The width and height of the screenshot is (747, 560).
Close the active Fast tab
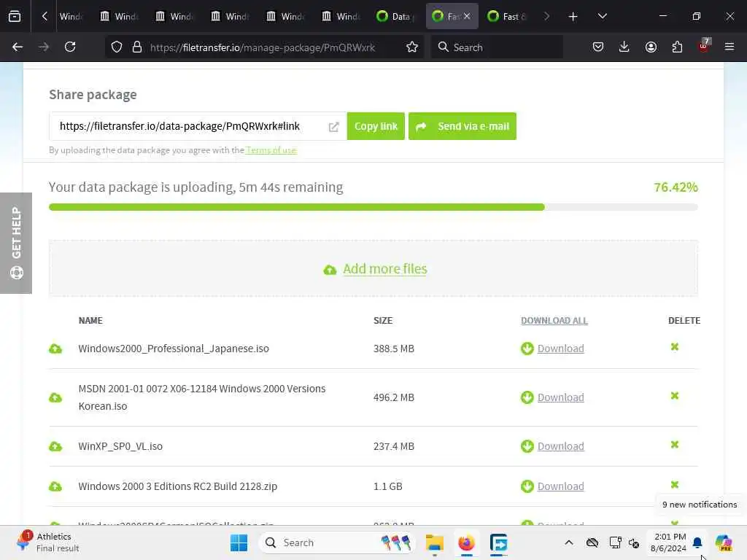pyautogui.click(x=467, y=16)
